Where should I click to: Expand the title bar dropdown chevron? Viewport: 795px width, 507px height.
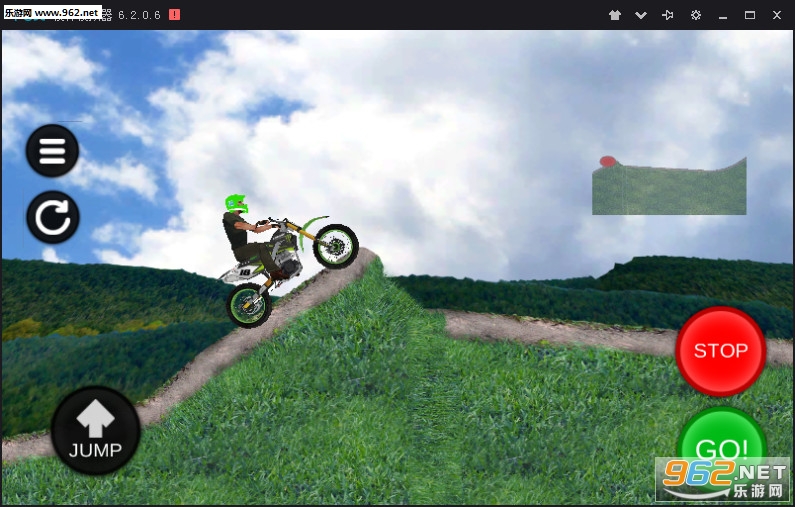click(x=641, y=15)
